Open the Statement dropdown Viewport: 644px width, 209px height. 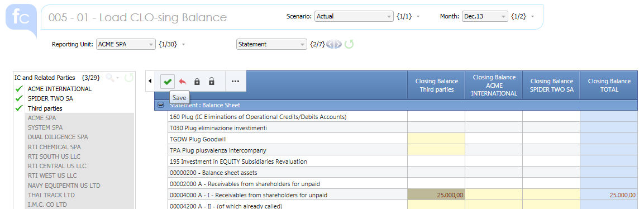[x=271, y=44]
